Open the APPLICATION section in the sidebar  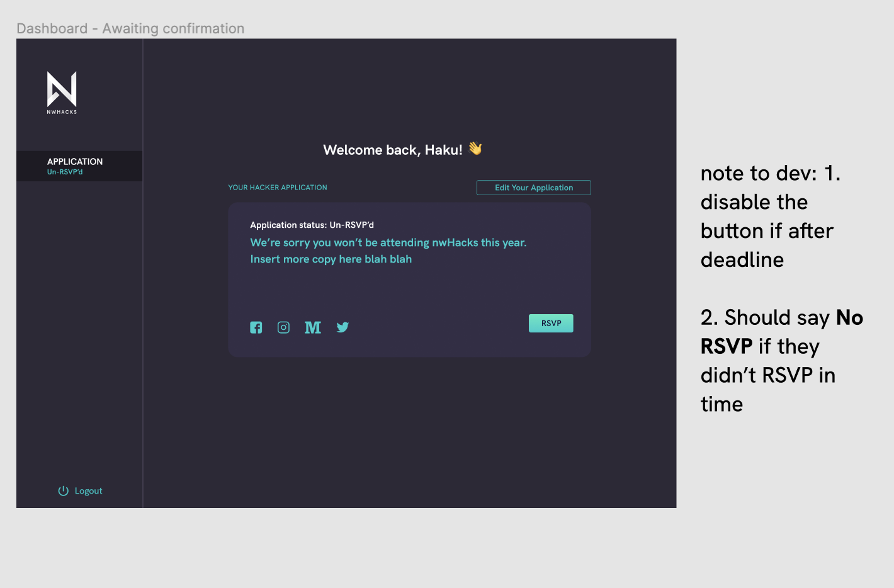click(74, 162)
